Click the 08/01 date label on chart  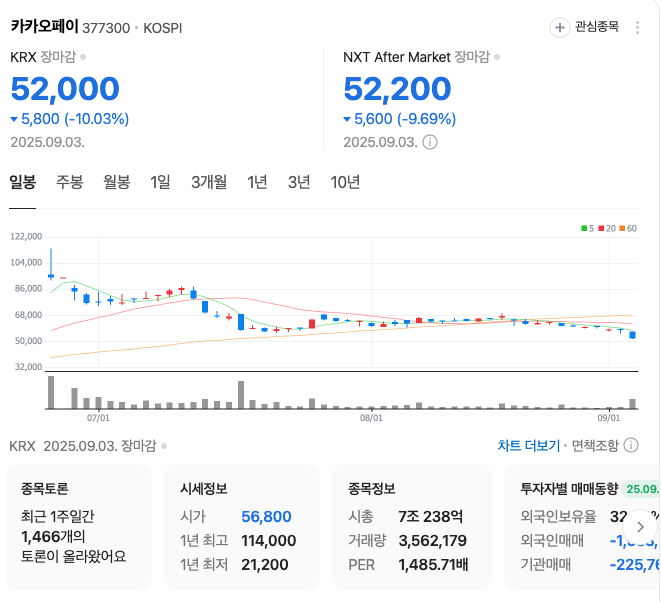(371, 418)
